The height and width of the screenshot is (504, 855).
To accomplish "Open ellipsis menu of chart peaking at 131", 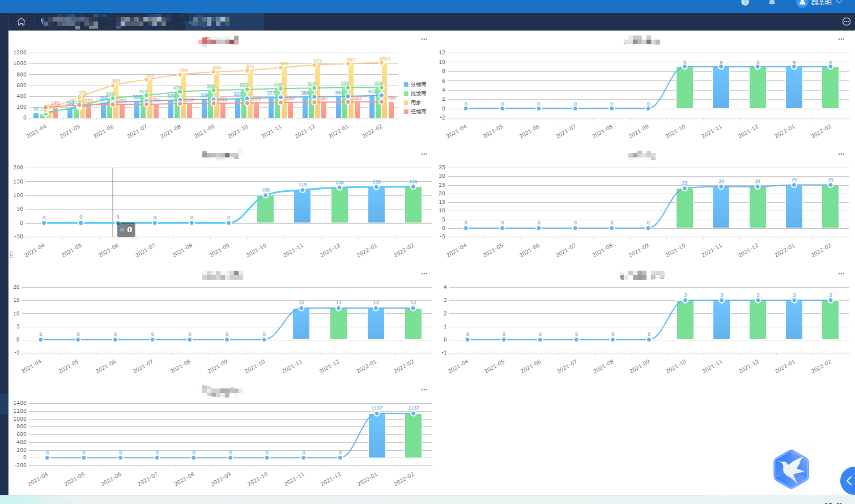I will click(424, 154).
